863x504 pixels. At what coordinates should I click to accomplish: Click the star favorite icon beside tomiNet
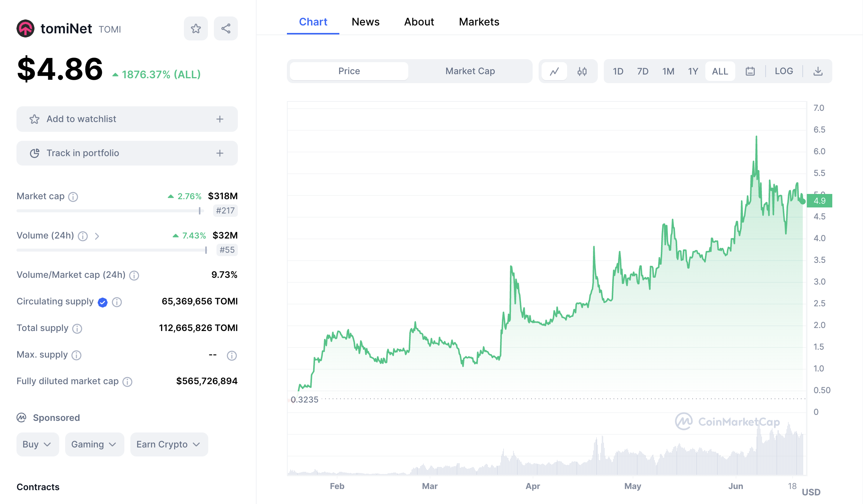click(x=196, y=28)
